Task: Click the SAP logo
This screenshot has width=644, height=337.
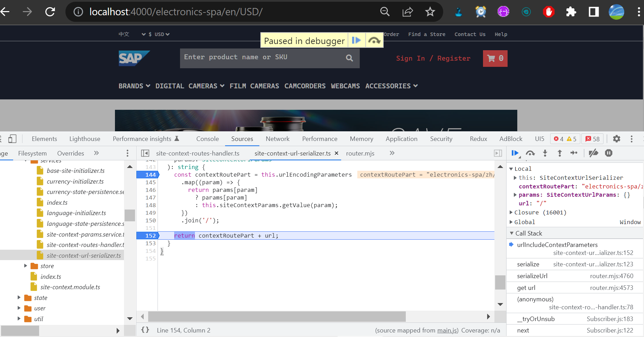Action: (134, 58)
